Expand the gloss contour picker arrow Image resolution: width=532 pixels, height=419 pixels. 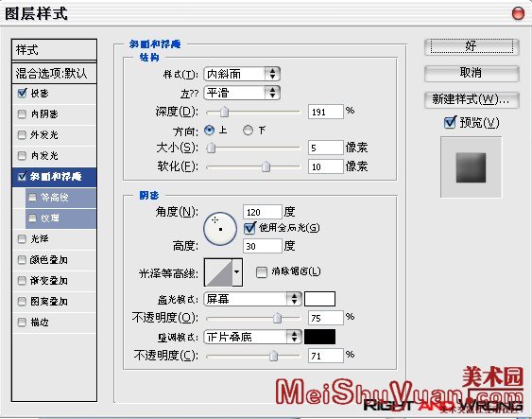click(x=237, y=272)
